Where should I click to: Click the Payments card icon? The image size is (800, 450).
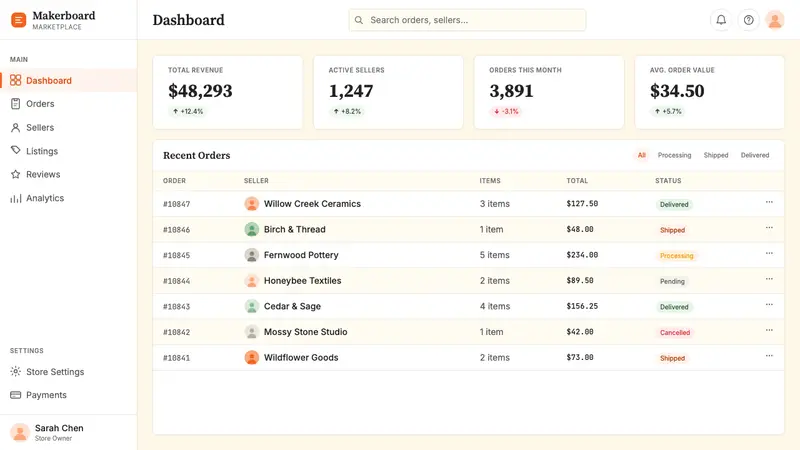click(15, 395)
